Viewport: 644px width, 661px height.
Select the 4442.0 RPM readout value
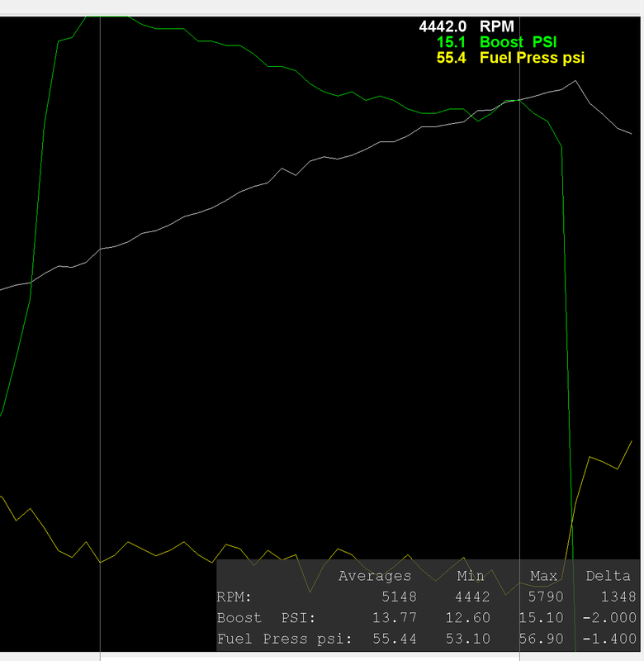(443, 26)
